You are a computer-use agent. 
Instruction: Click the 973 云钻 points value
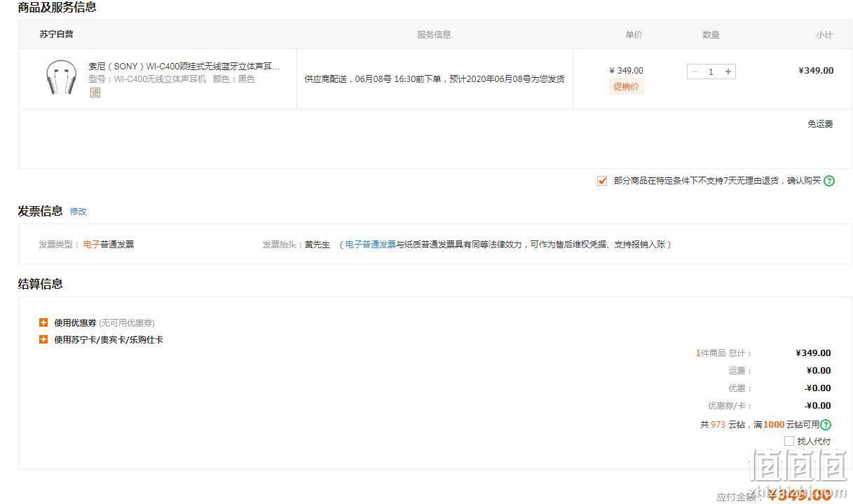point(718,425)
